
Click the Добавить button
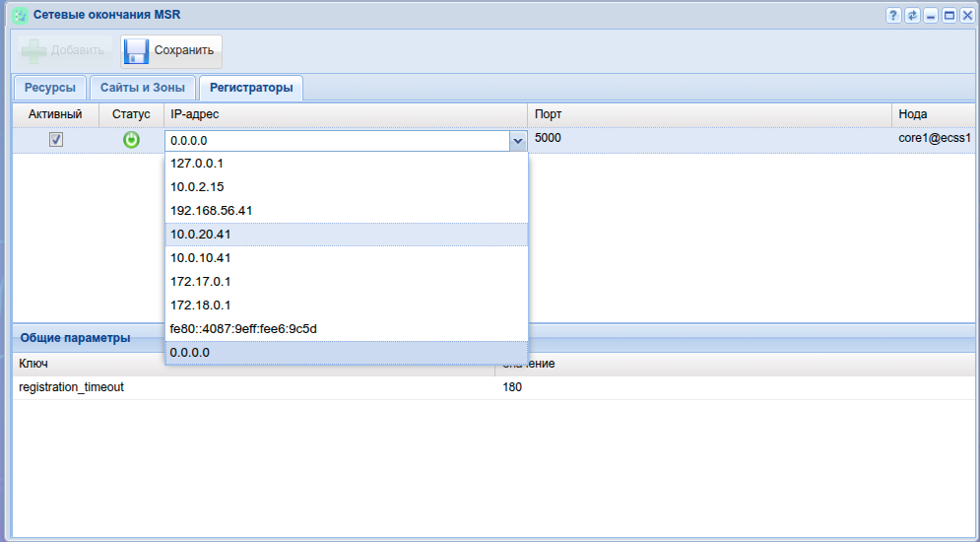pyautogui.click(x=65, y=51)
